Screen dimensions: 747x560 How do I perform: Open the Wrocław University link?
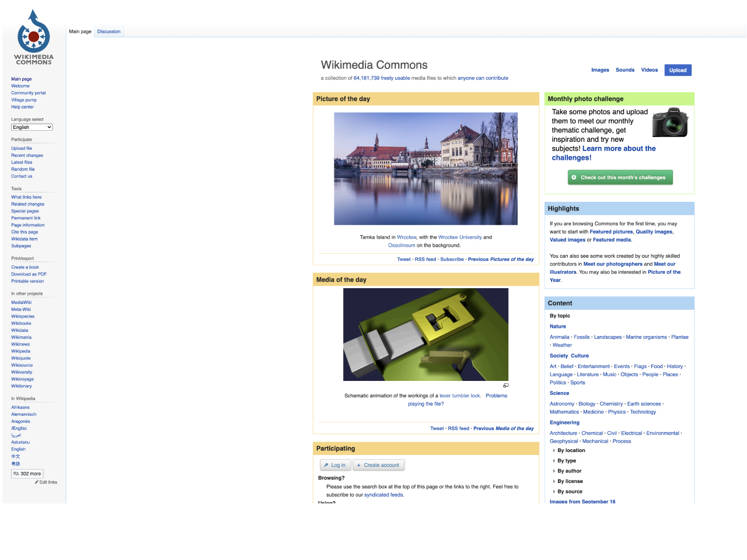pos(460,237)
